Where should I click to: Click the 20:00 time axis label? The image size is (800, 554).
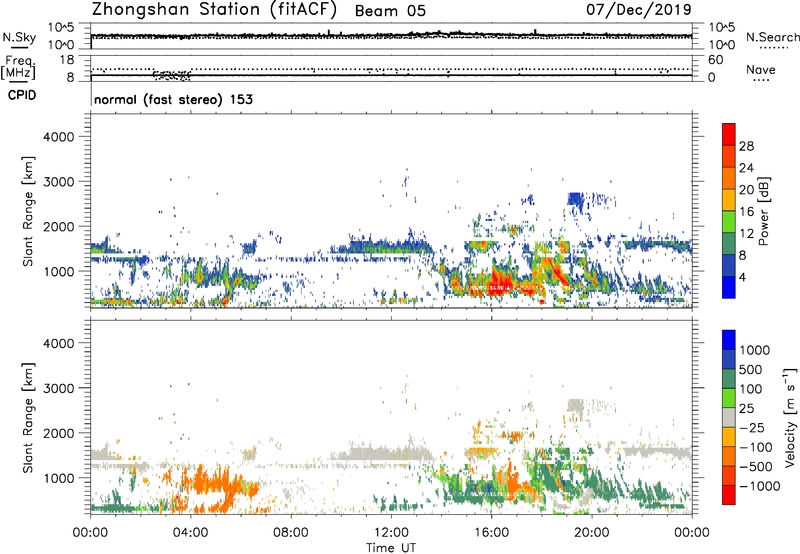pos(592,533)
